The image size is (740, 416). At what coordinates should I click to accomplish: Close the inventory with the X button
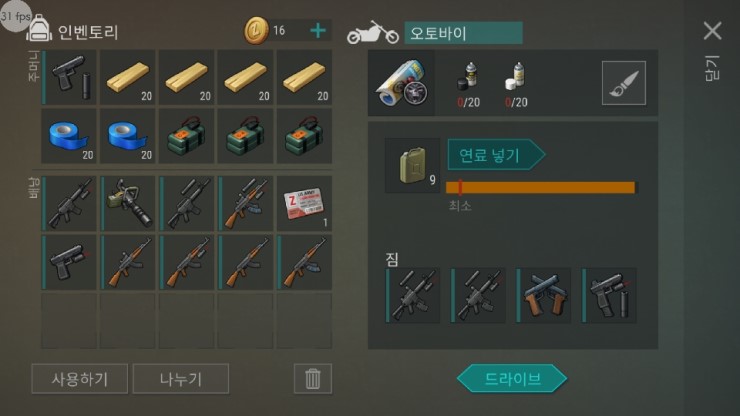click(x=712, y=31)
